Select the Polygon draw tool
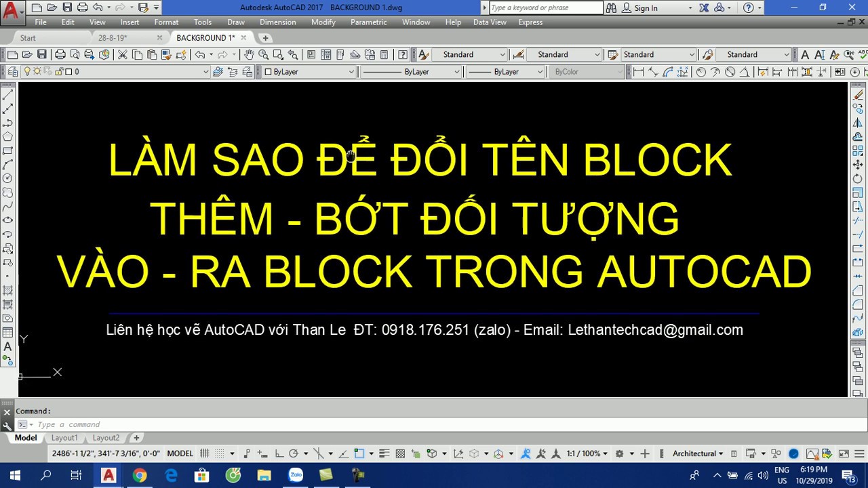Screen dimensions: 868x488 point(8,137)
